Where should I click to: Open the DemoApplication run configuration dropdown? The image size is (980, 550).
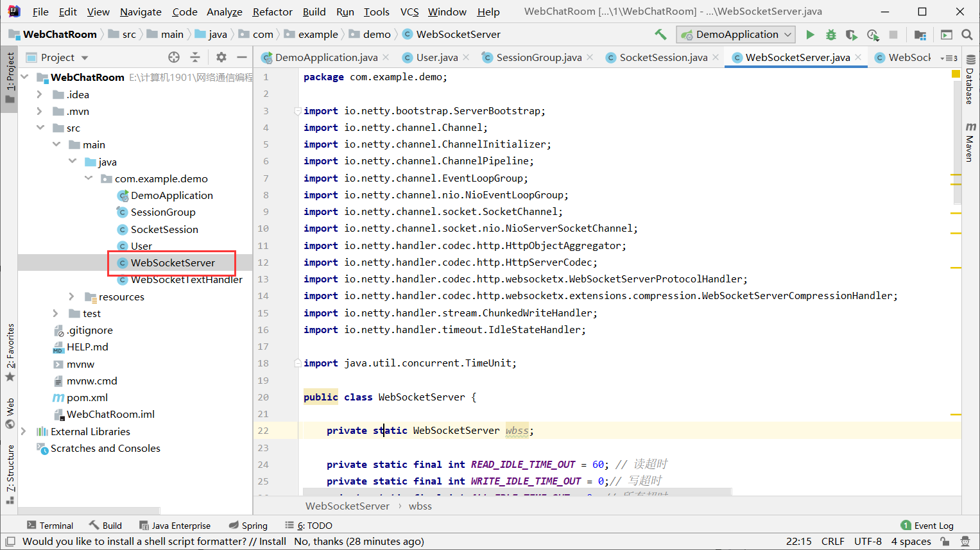click(x=735, y=34)
